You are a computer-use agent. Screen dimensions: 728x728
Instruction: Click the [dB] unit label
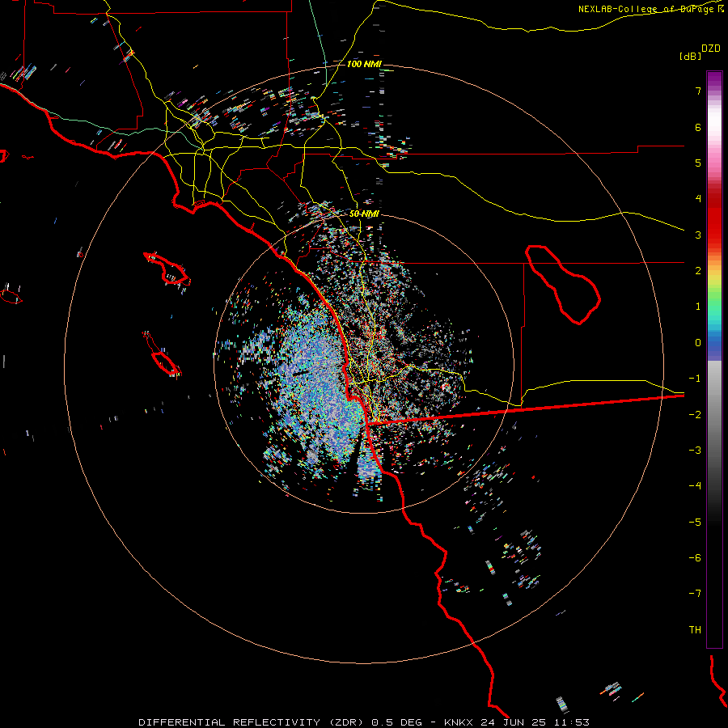click(690, 56)
